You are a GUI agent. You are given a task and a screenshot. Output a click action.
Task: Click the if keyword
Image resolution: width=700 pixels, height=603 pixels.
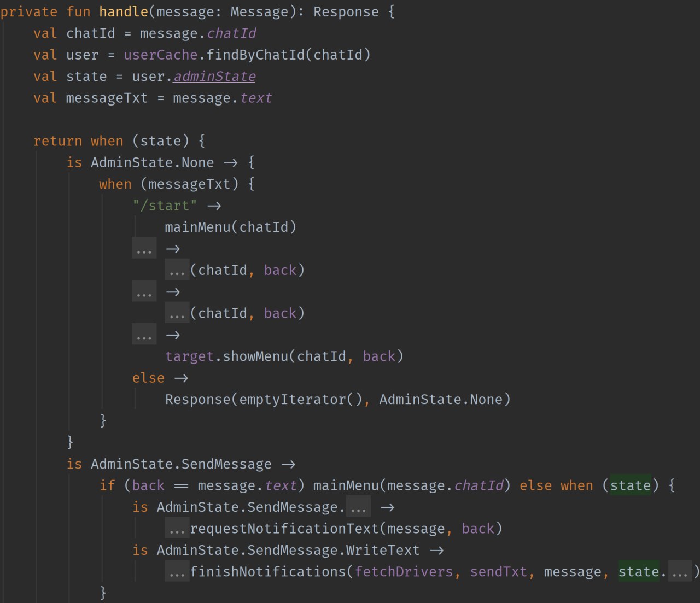[107, 485]
